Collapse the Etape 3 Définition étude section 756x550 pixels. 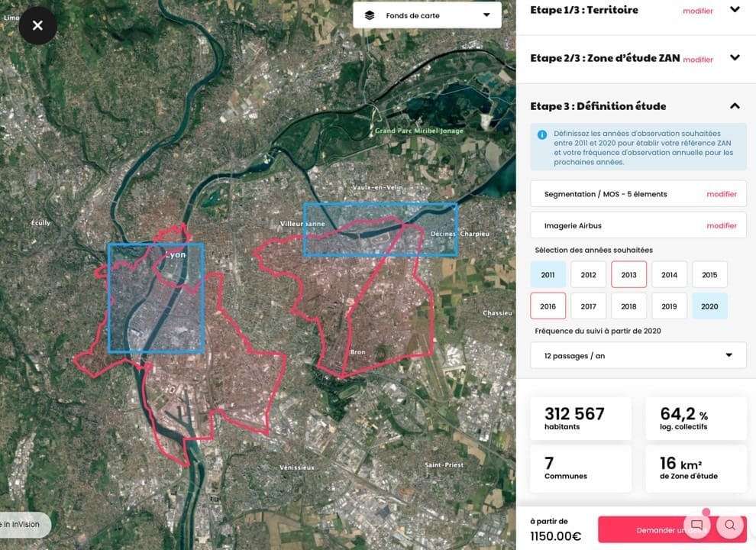pyautogui.click(x=735, y=106)
